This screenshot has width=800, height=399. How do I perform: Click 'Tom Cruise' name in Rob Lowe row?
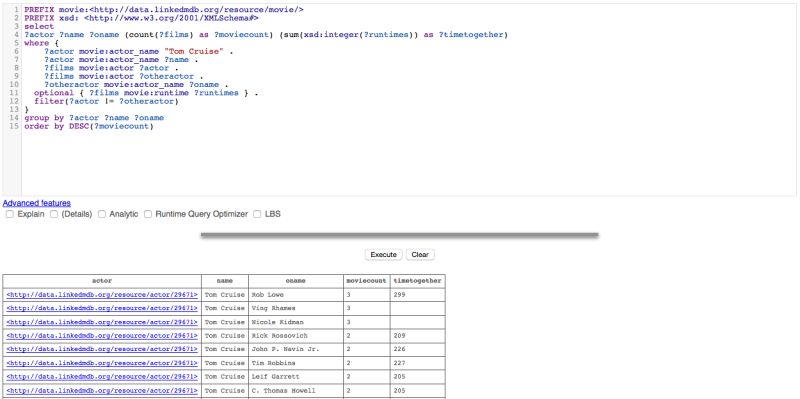point(225,295)
